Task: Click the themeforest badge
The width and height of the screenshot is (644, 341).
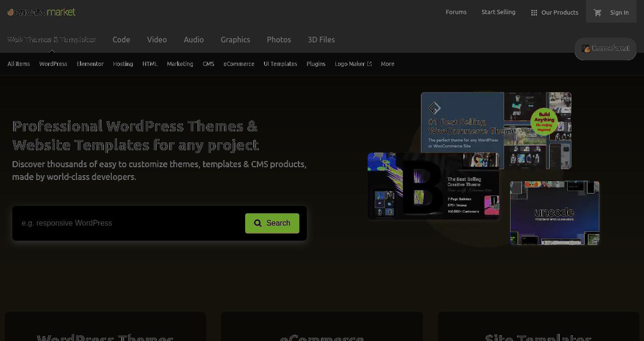Action: 605,49
